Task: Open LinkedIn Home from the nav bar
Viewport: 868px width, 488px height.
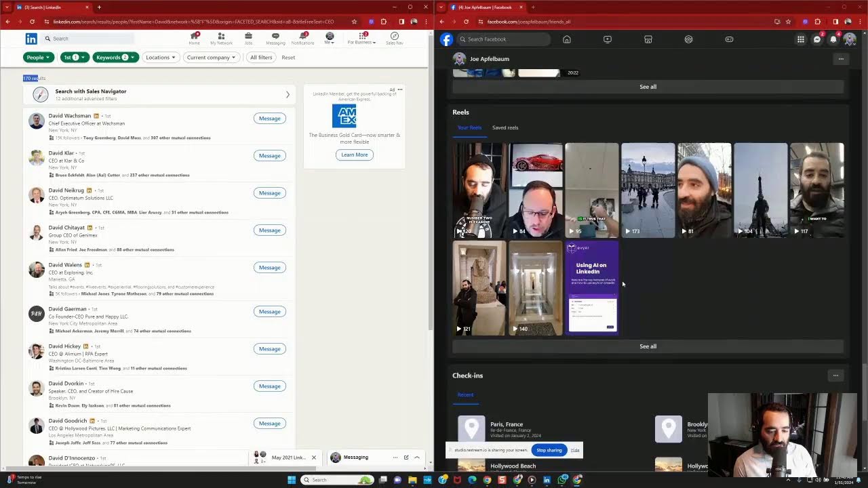Action: point(194,38)
